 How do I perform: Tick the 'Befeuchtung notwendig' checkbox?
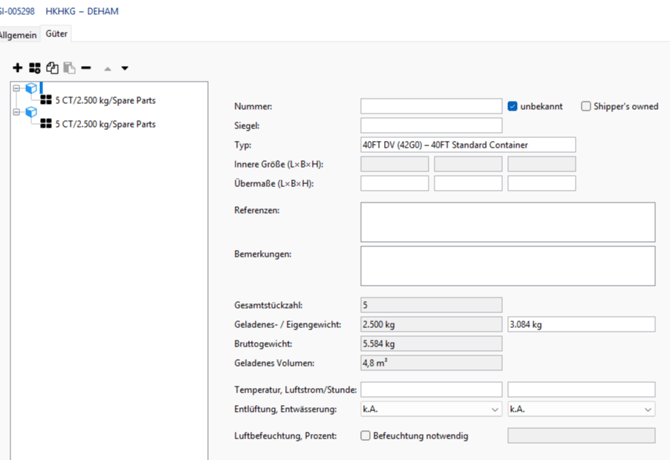[x=366, y=436]
